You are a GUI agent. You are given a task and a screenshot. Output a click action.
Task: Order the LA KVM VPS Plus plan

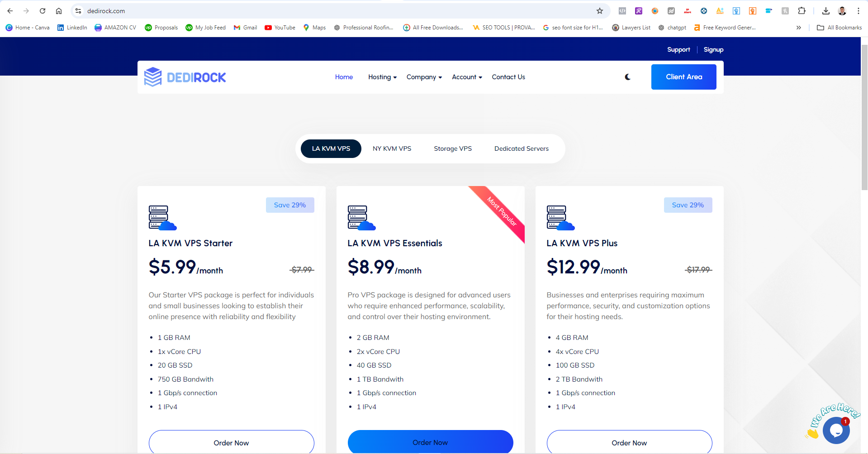629,442
